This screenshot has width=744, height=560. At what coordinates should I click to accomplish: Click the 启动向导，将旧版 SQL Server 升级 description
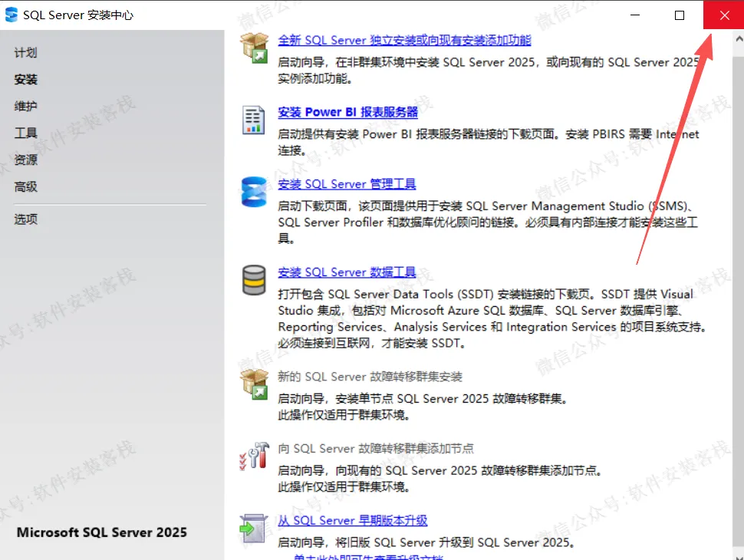[x=426, y=542]
